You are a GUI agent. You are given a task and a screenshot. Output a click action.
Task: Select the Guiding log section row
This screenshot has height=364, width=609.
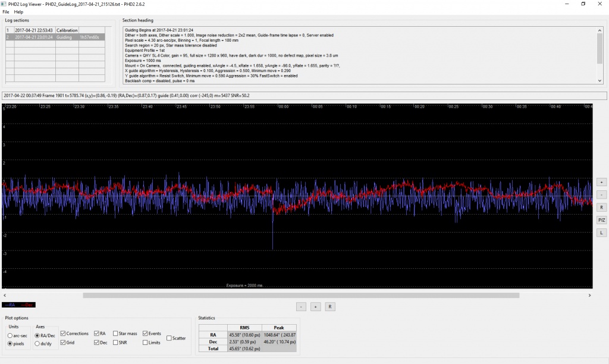point(55,37)
